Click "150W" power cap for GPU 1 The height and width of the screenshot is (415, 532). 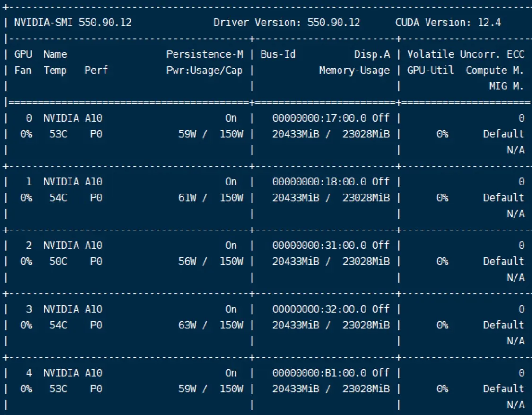(x=231, y=198)
